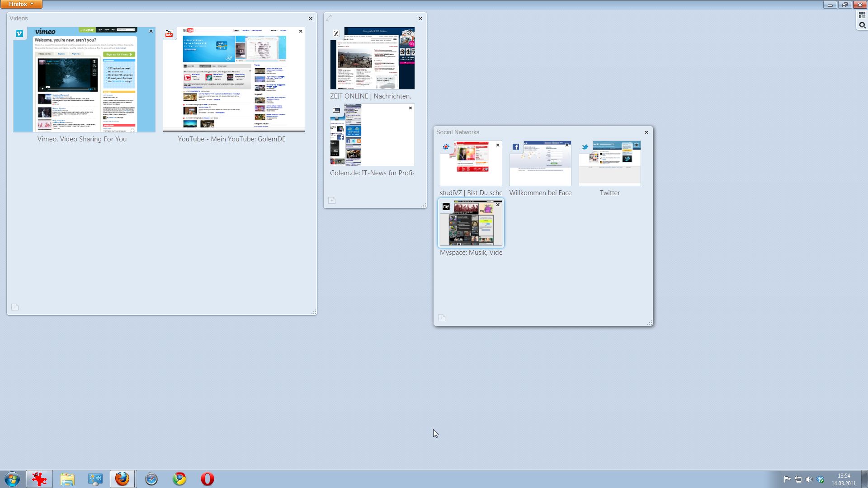Click the Vimeo favicon on the tab thumbnail

click(x=19, y=33)
